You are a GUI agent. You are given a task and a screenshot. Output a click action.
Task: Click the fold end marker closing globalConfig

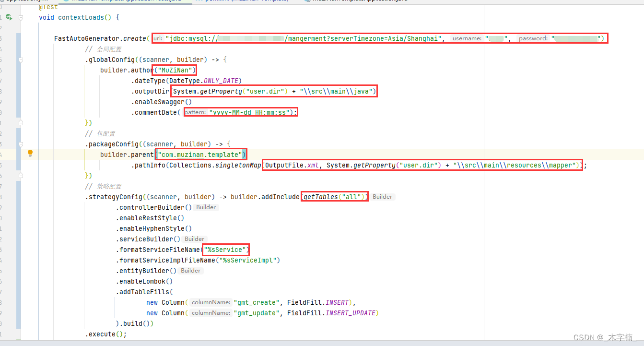pyautogui.click(x=21, y=123)
